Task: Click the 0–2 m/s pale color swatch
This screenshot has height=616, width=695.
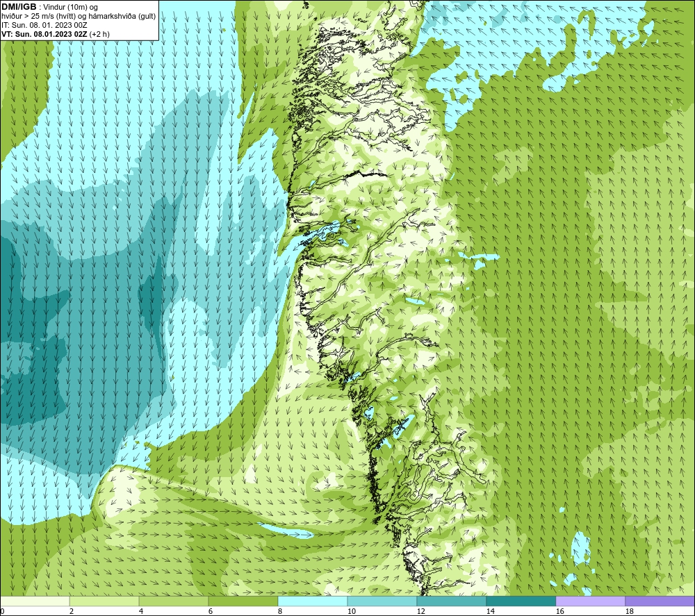Action: click(35, 601)
